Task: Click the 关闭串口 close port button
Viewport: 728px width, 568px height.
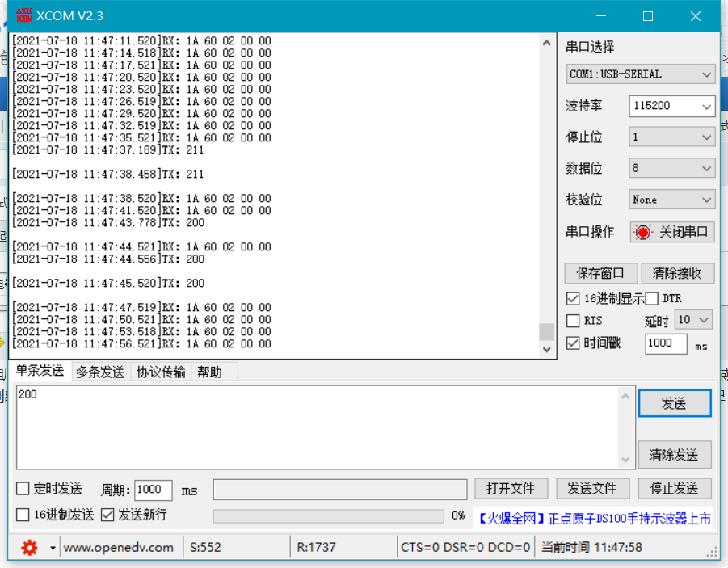Action: click(671, 232)
